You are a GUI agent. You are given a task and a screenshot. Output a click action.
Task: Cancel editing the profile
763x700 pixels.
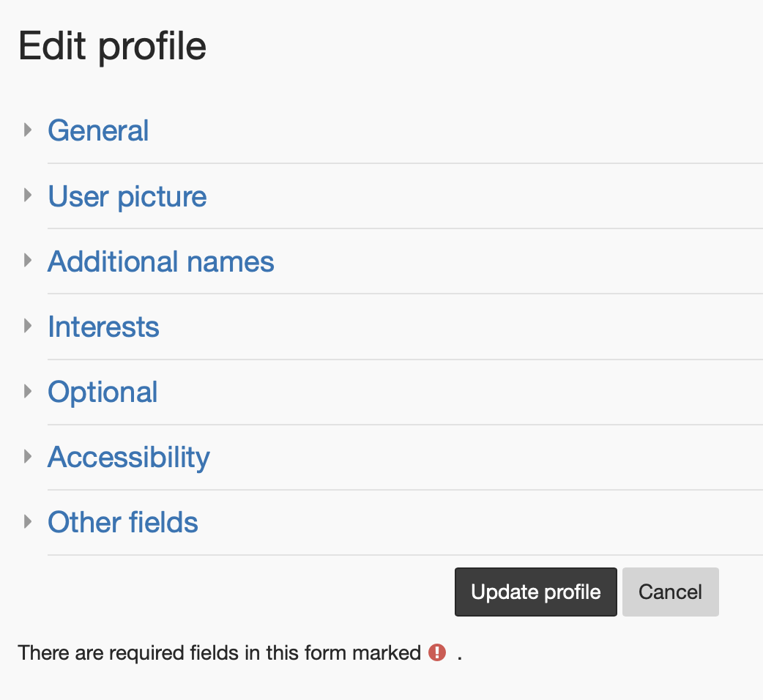[670, 592]
